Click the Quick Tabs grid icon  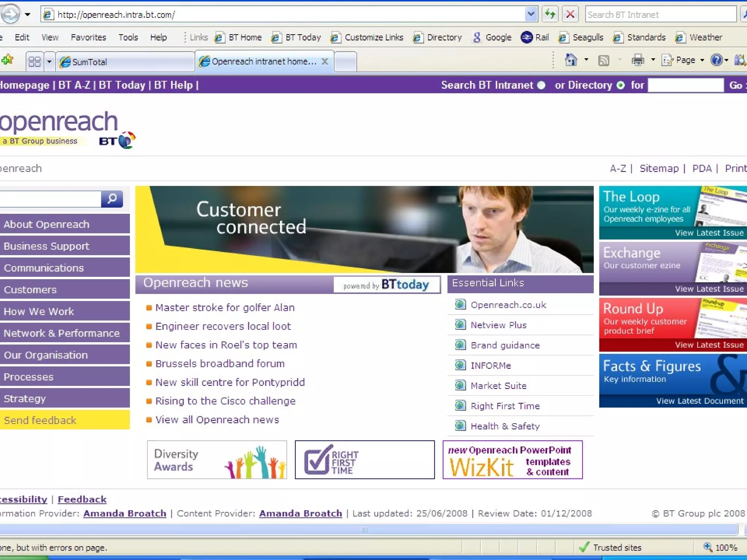[x=34, y=62]
